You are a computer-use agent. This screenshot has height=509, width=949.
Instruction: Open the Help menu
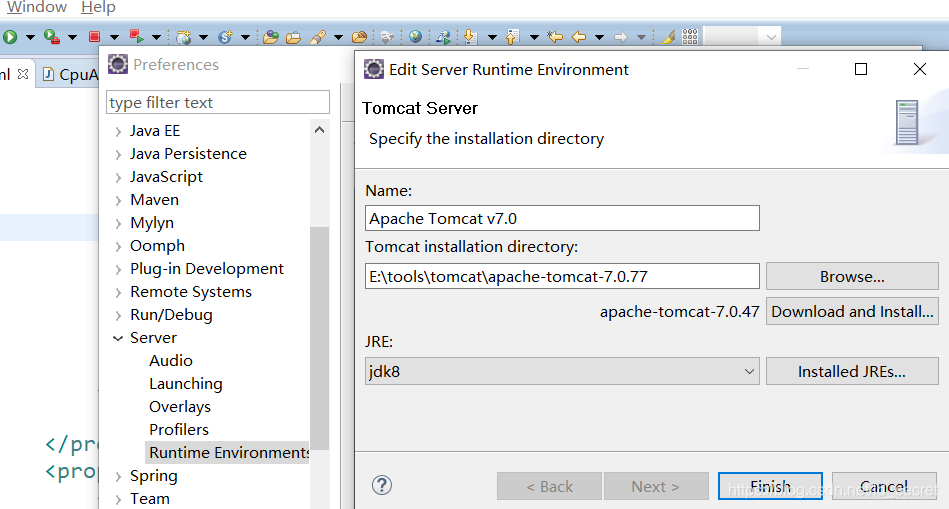click(98, 7)
